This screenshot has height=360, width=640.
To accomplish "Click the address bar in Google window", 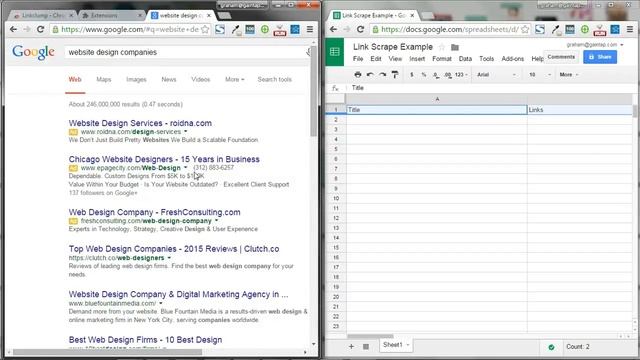I will [130, 29].
